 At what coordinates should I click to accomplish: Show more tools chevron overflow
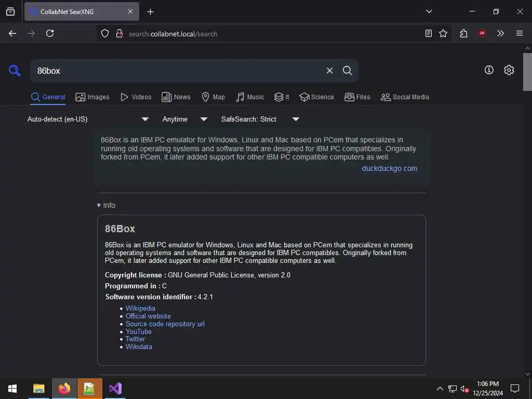[500, 33]
